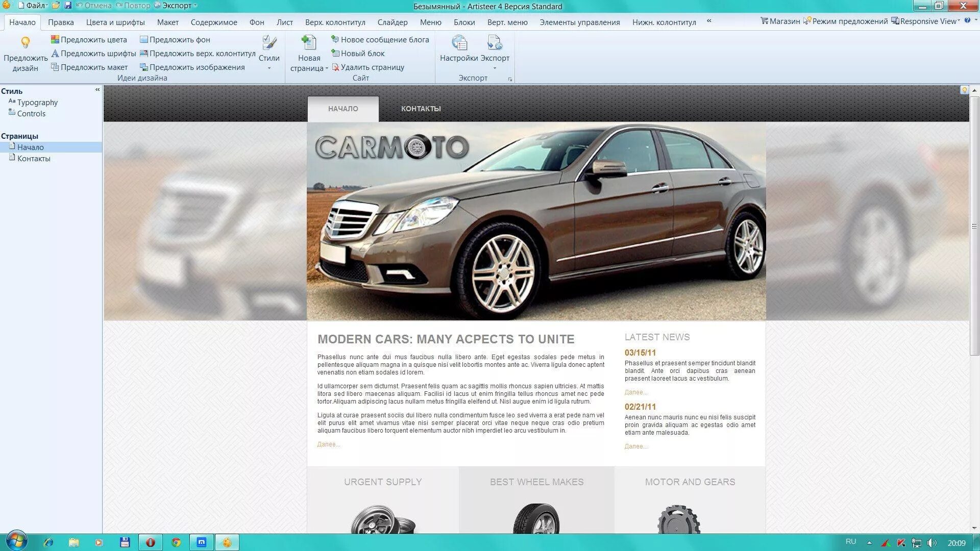Open Экспорт group dialog launcher

(x=510, y=80)
